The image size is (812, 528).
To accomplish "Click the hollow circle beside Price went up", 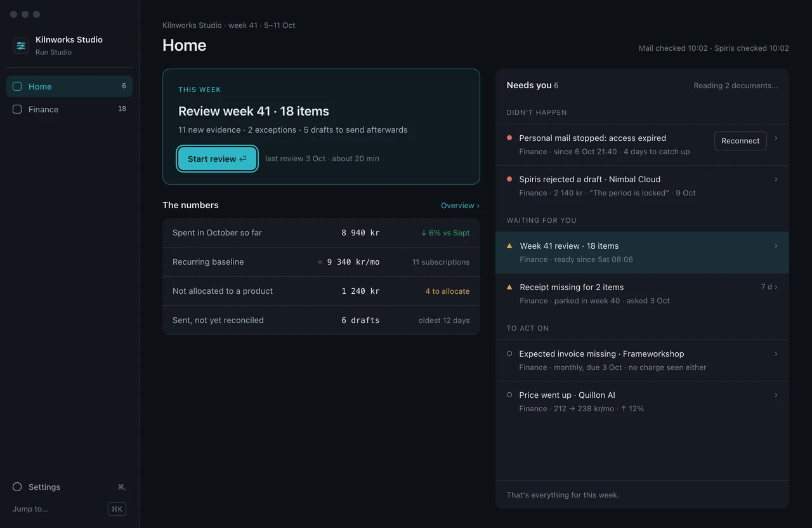I will (x=509, y=395).
